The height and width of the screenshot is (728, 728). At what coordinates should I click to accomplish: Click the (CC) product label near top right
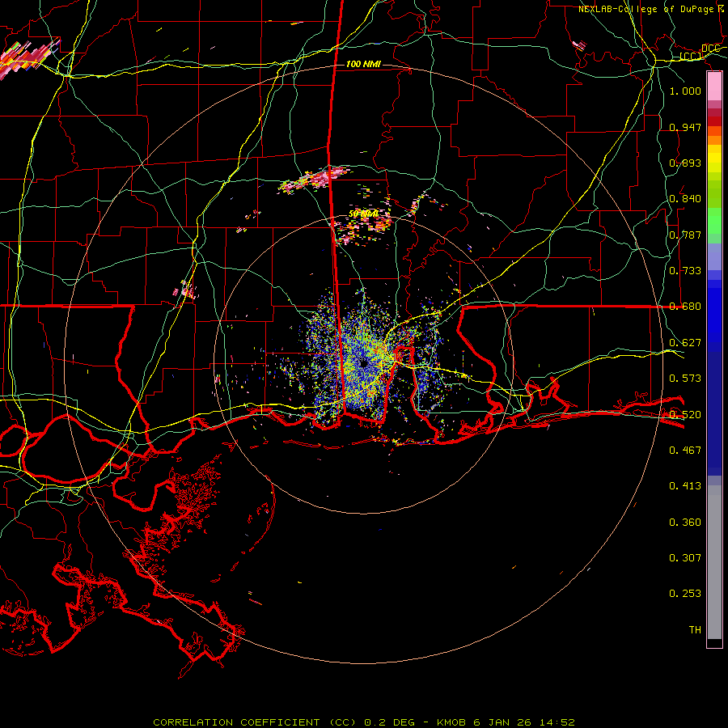pos(691,57)
